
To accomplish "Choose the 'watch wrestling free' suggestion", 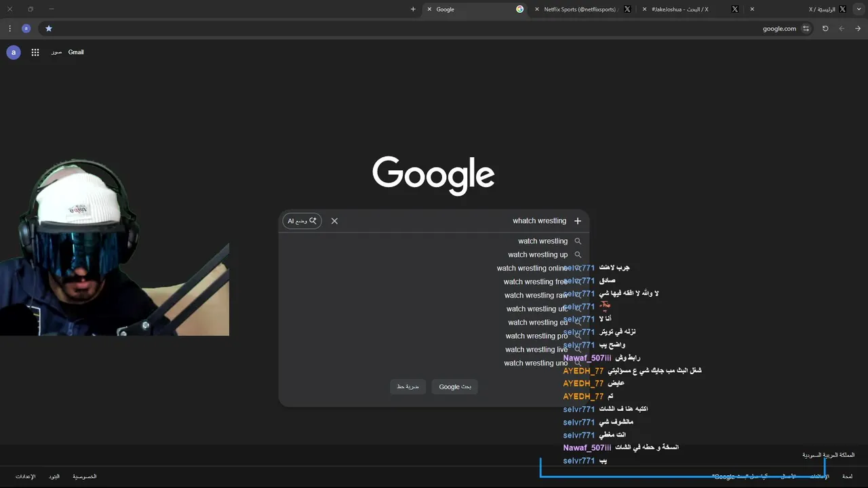I will point(434,282).
